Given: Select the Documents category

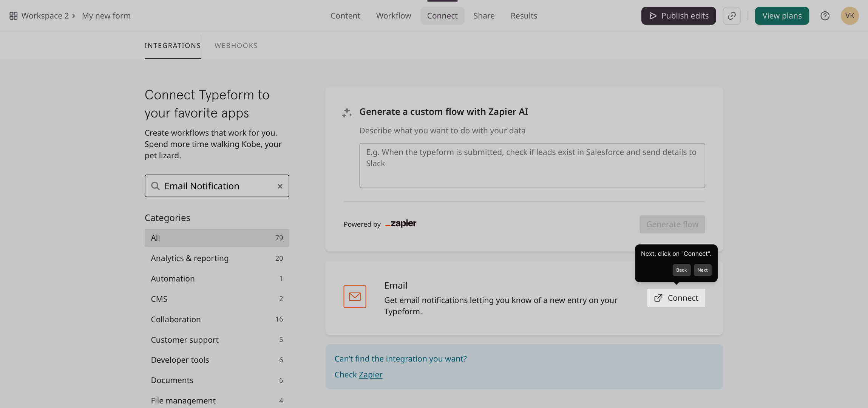Looking at the screenshot, I should 217,380.
